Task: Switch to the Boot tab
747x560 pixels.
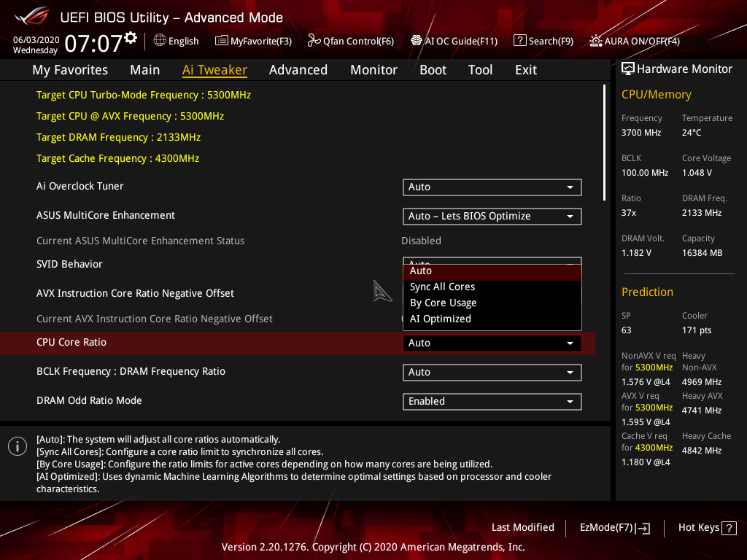Action: [433, 69]
